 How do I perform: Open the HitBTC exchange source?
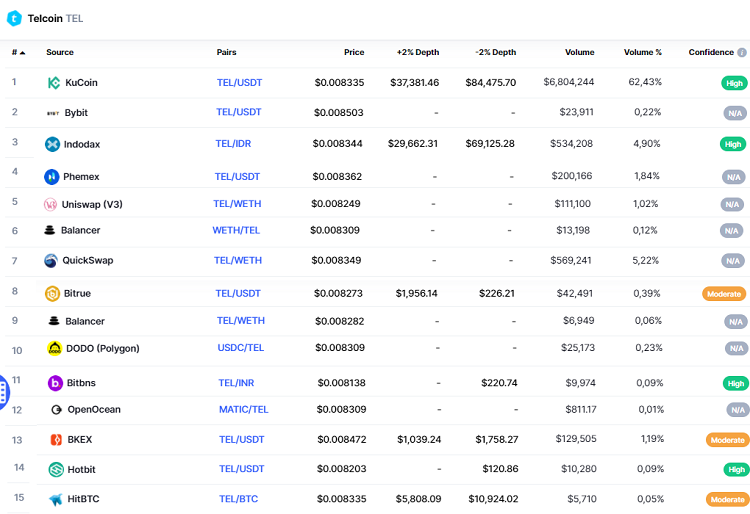click(x=82, y=499)
